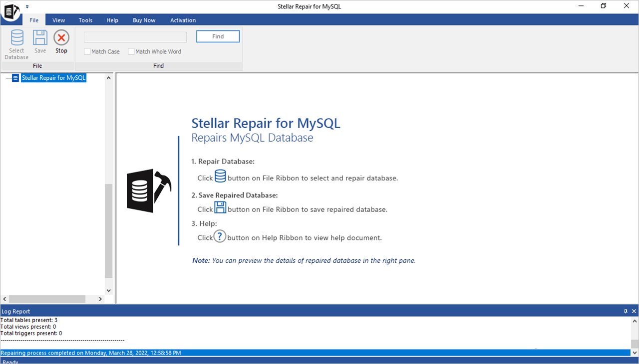
Task: Enable the Match Case checkbox
Action: coord(87,51)
